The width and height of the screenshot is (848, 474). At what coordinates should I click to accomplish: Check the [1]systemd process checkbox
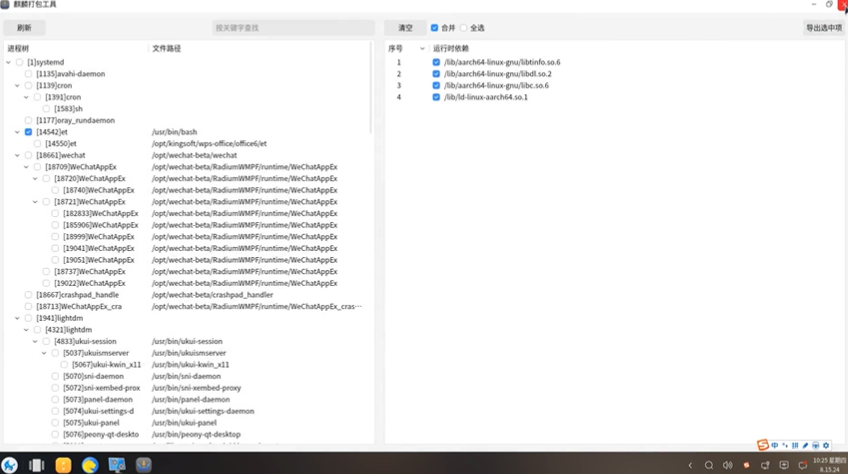19,62
